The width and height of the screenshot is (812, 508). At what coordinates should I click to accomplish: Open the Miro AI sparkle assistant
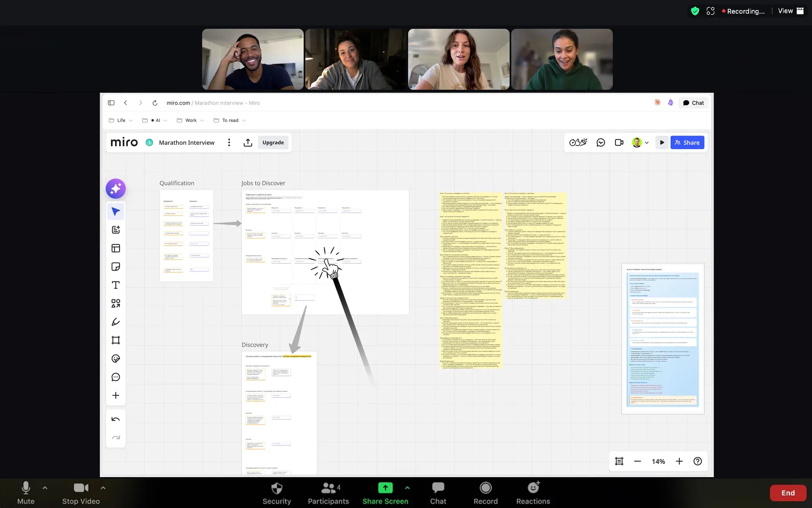(115, 189)
